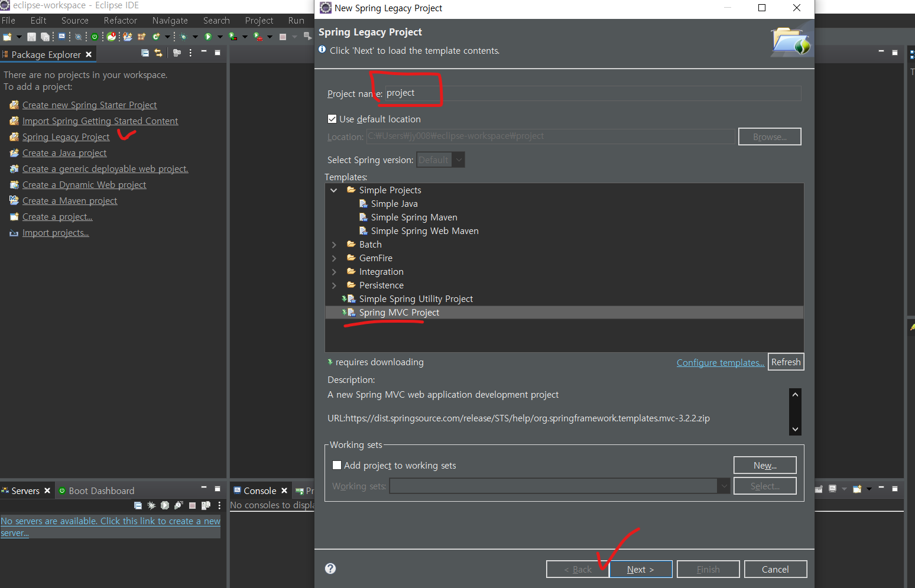Viewport: 915px width, 588px height.
Task: Open the Select Spring version dropdown
Action: click(440, 160)
